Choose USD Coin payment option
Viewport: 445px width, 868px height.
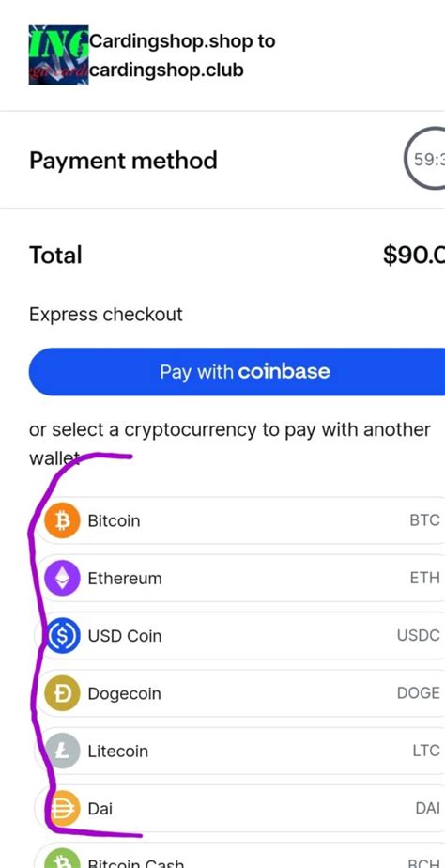(x=240, y=635)
